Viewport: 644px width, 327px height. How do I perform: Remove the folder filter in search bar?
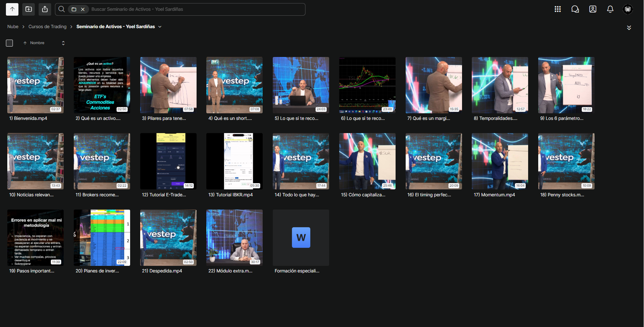[83, 9]
